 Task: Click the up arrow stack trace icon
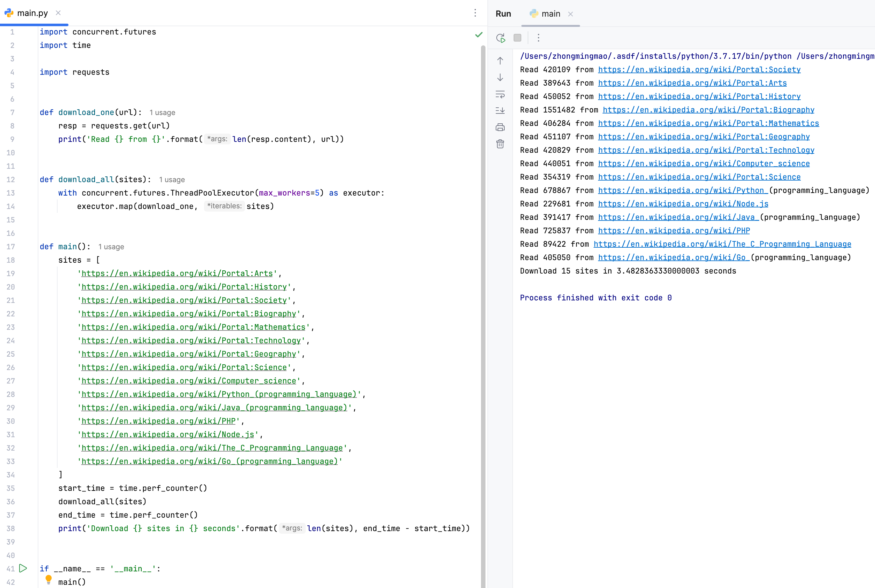500,61
